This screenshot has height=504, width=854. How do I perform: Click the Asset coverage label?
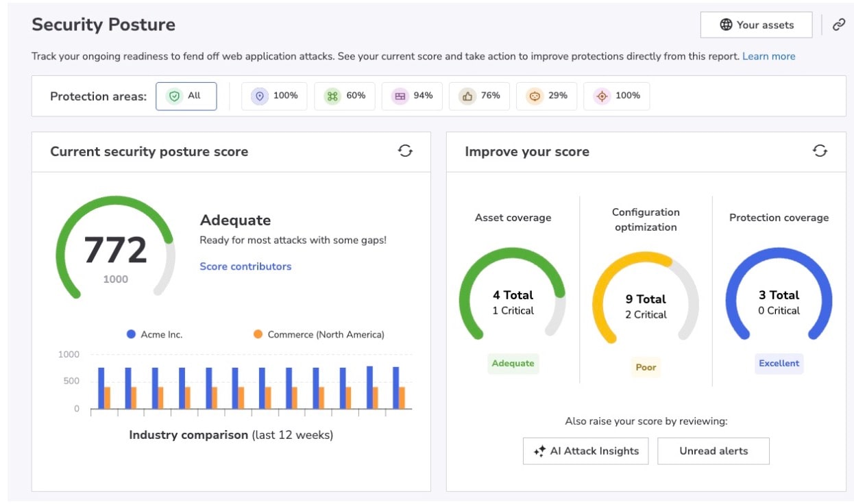513,218
